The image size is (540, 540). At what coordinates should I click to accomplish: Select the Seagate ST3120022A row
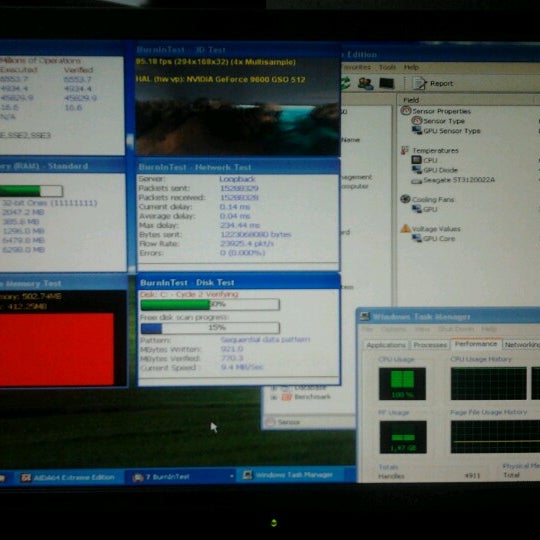tap(453, 180)
